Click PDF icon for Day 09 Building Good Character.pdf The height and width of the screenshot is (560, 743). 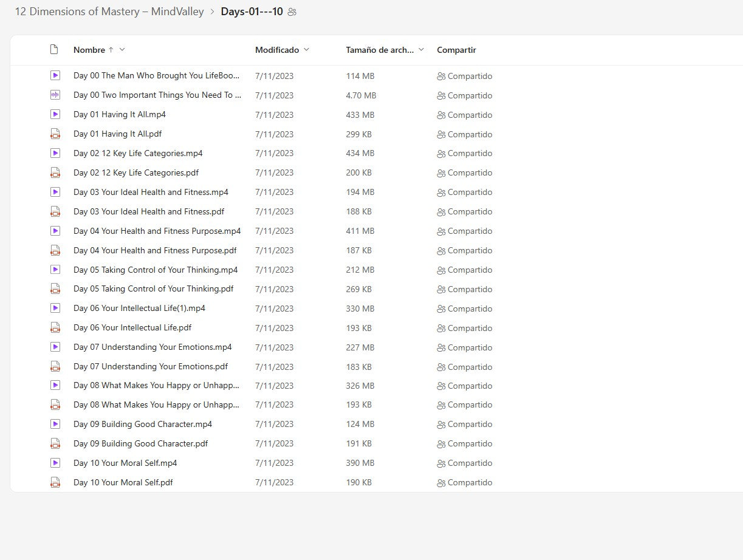coord(55,443)
